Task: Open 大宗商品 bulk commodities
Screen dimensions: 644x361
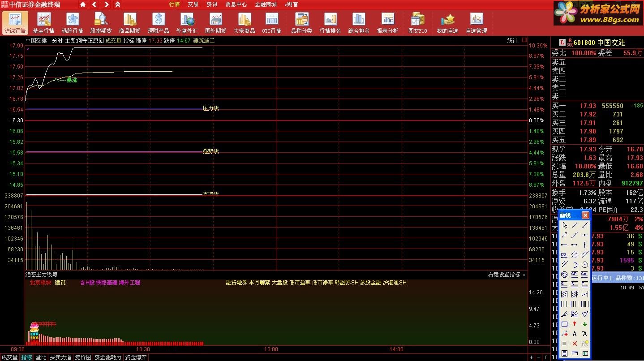Action: tap(244, 22)
